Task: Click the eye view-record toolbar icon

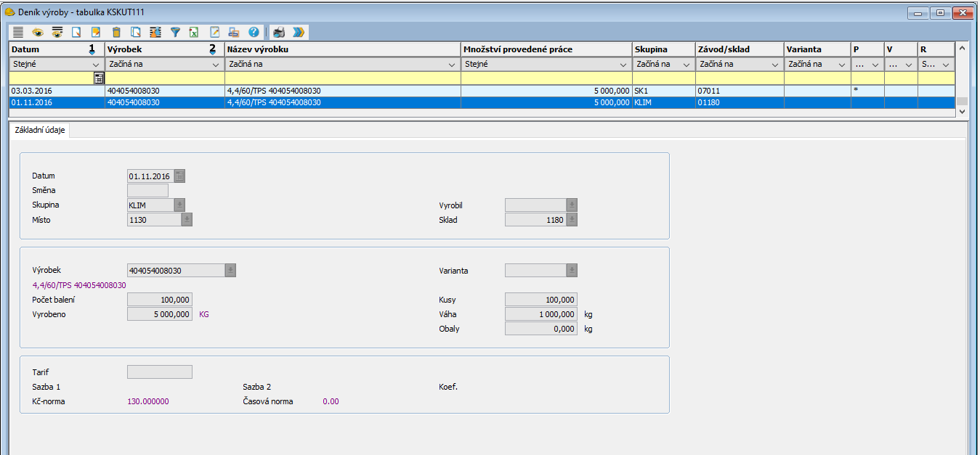Action: tap(38, 32)
